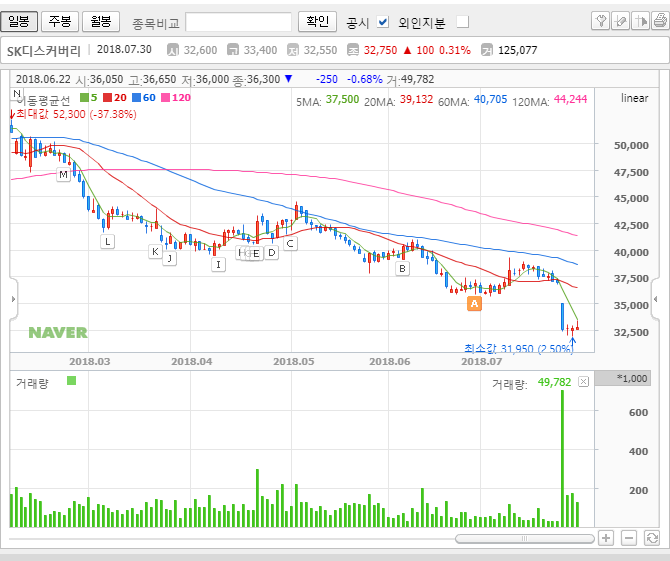Viewport: 670px width, 561px height.
Task: Open disclosure marker M on chart
Action: (63, 174)
